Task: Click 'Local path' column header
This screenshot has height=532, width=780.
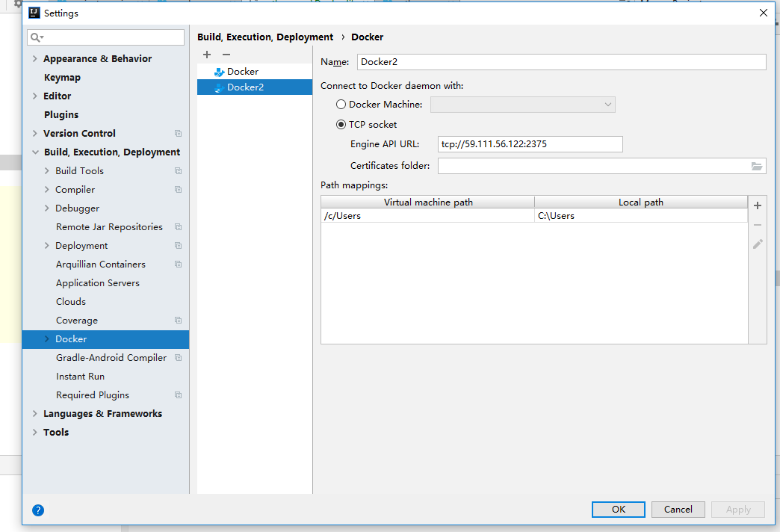Action: coord(641,202)
